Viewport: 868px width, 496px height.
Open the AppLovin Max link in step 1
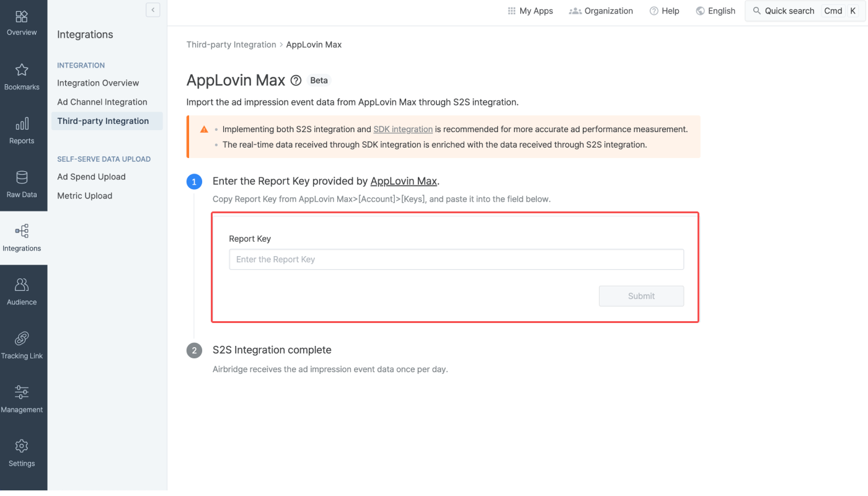[x=404, y=181]
